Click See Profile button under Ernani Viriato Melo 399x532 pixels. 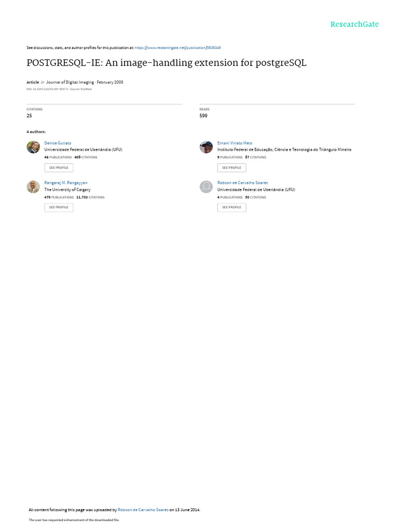click(x=232, y=168)
